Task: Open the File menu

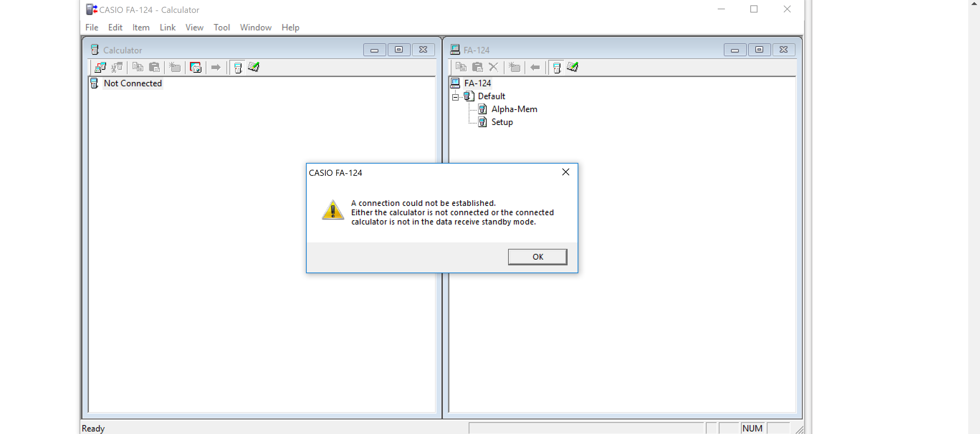Action: coord(92,27)
